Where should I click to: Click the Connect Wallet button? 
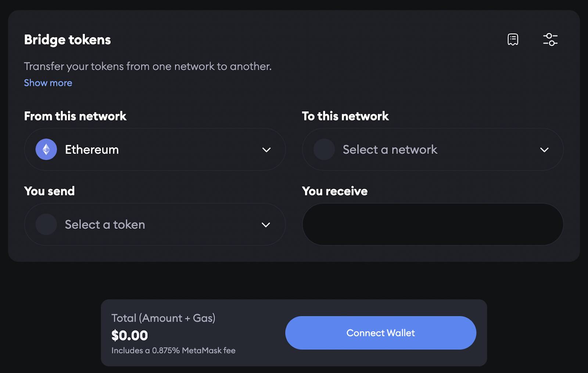(x=381, y=333)
